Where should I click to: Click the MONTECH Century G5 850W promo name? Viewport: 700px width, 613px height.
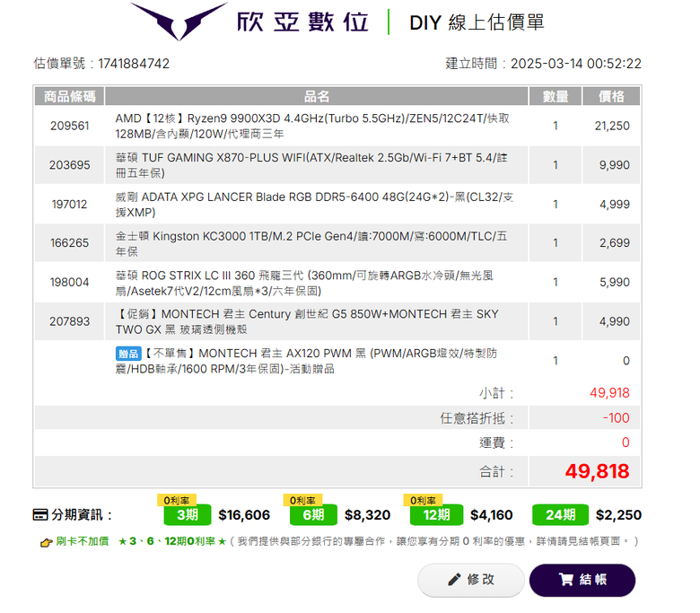[307, 322]
